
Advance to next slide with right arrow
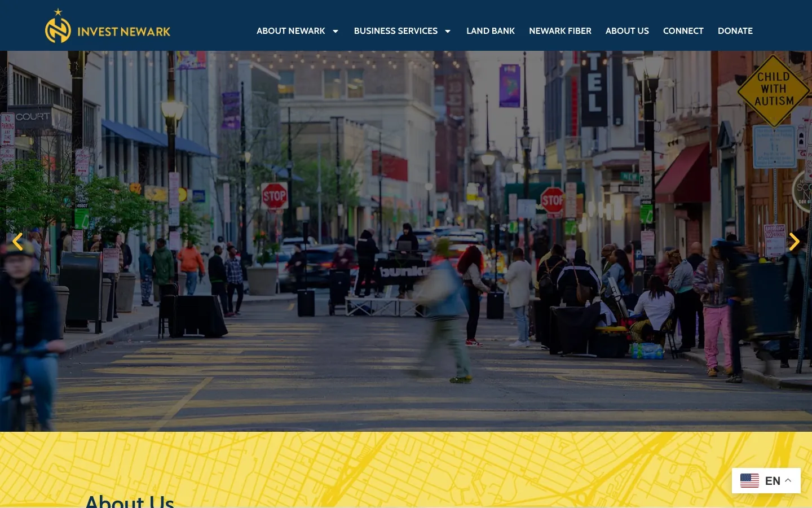[794, 242]
